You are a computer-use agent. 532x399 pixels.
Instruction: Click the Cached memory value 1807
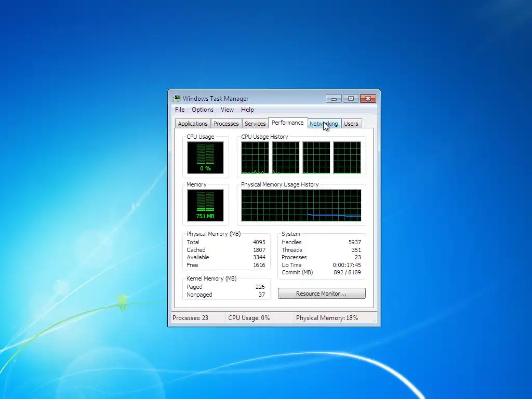point(259,250)
